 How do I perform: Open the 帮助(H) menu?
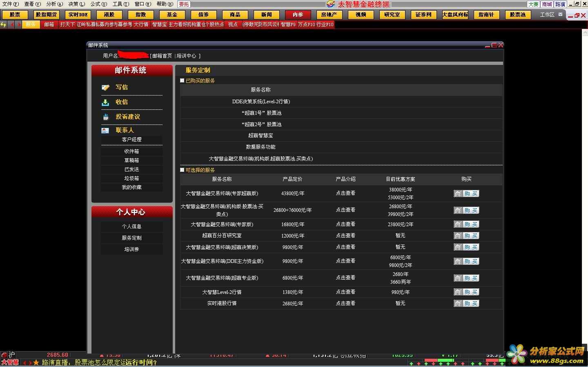point(165,4)
